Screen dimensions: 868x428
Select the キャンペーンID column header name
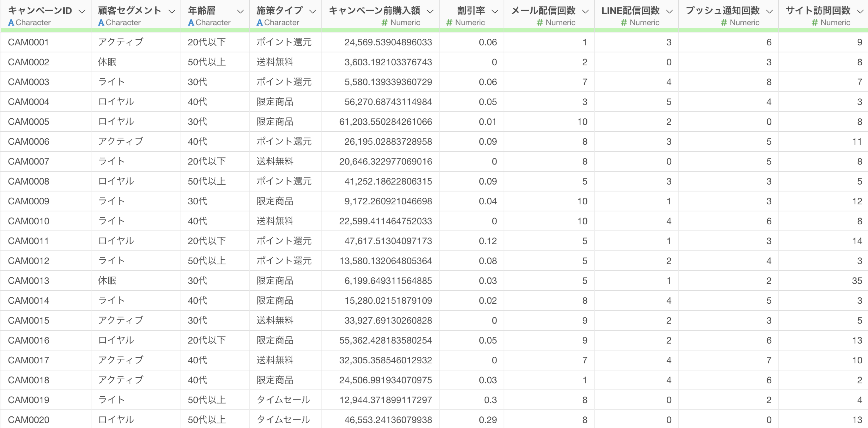click(40, 11)
